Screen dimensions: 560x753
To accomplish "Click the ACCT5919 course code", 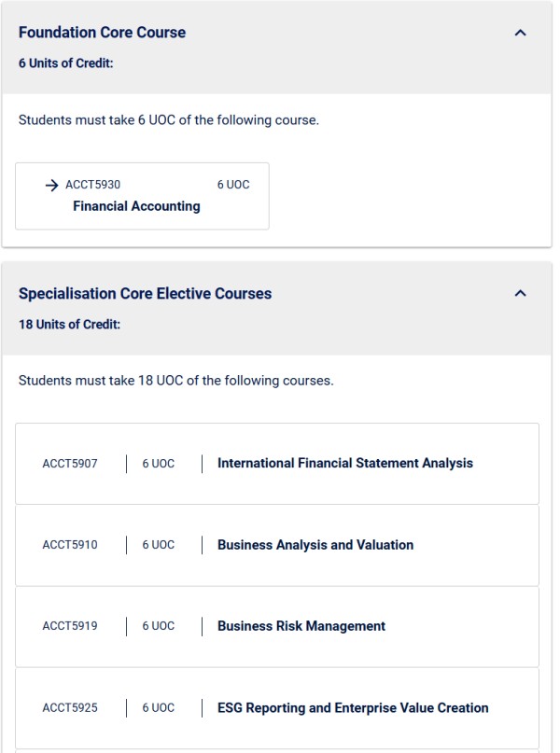I will (70, 626).
